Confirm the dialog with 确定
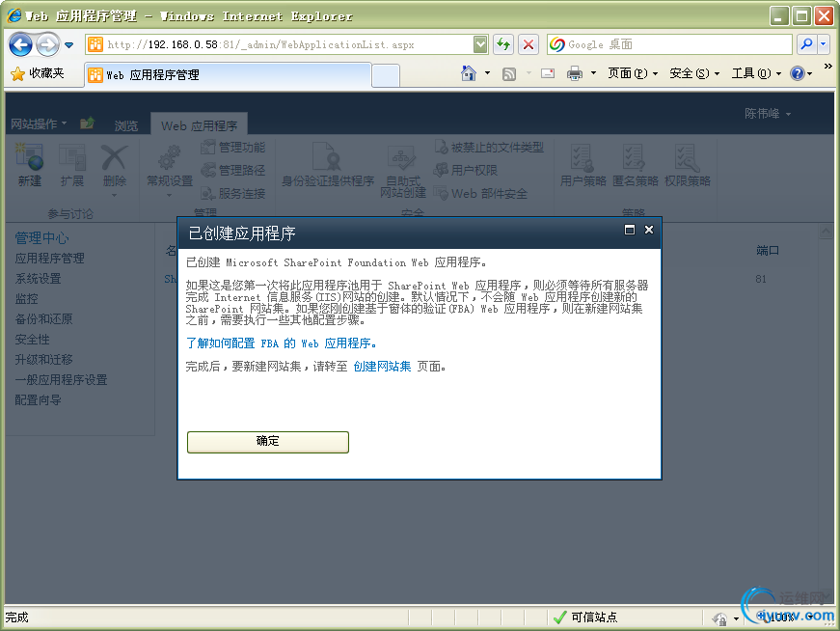 pyautogui.click(x=268, y=442)
